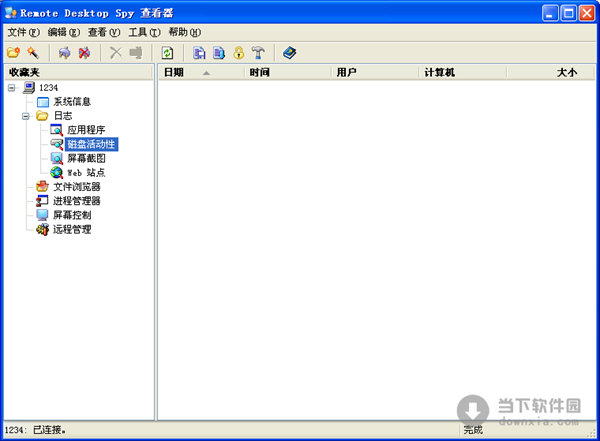The image size is (600, 441).
Task: Collapse the 日志 folder node
Action: [x=26, y=116]
